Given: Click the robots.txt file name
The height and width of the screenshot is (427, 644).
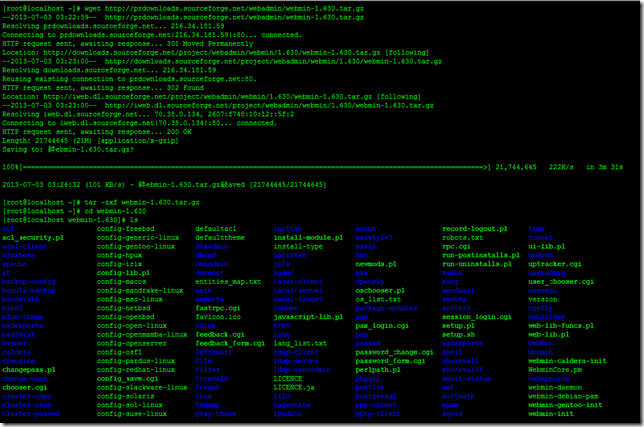Looking at the screenshot, I should pos(462,238).
